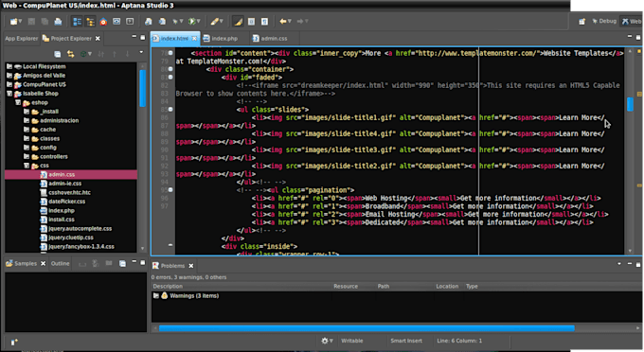Go back with the yellow arrow
This screenshot has height=352, width=644.
tap(282, 22)
